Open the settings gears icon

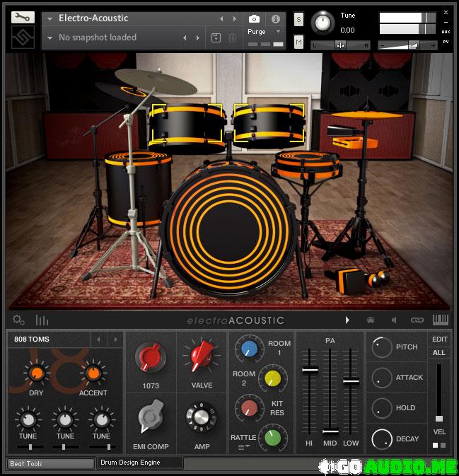[19, 320]
